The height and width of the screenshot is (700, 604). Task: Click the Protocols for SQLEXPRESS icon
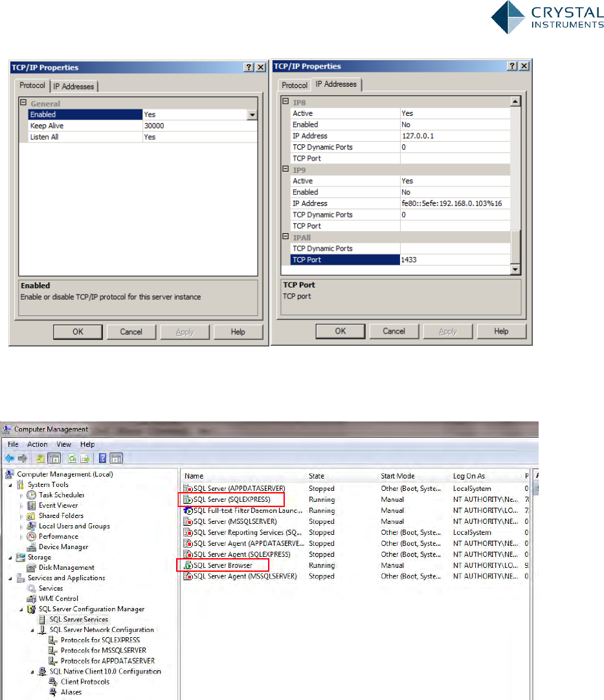coord(53,640)
